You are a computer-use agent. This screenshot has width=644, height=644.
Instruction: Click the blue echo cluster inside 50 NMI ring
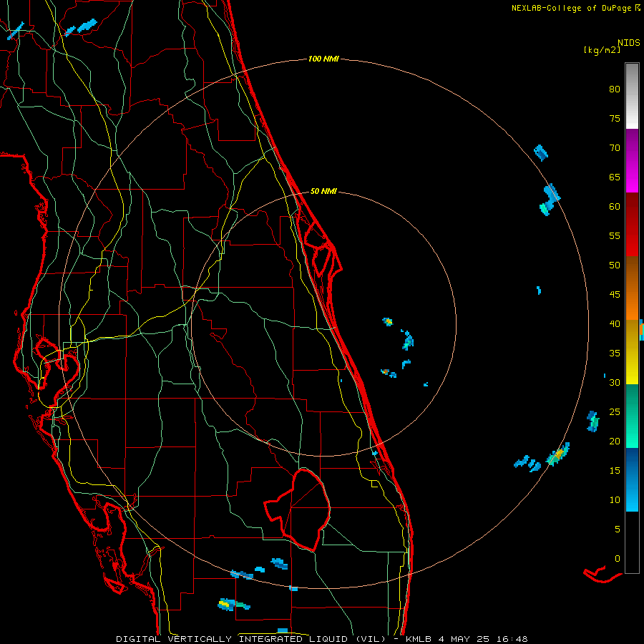coord(407,340)
